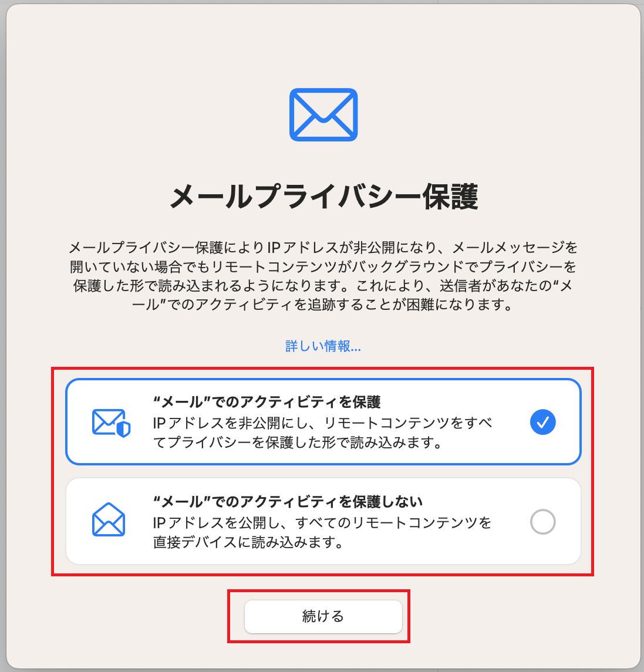
Task: Click the open envelope unprotected icon
Action: coord(109,519)
